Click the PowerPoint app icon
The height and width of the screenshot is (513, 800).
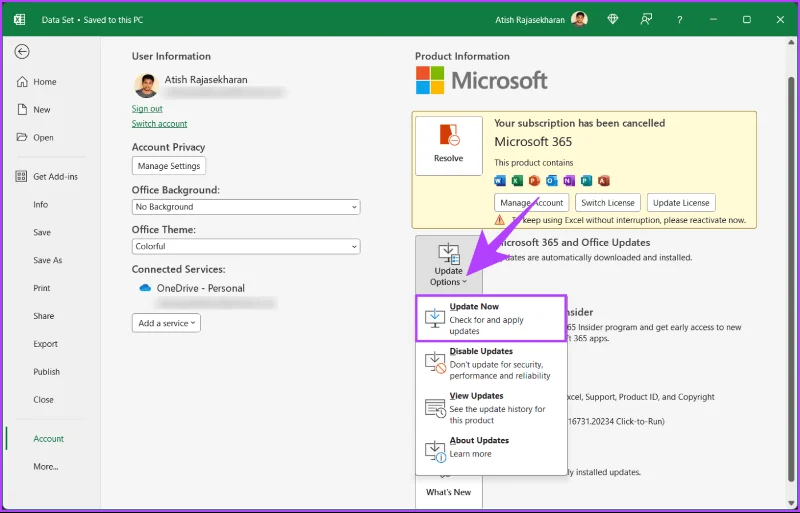click(534, 181)
